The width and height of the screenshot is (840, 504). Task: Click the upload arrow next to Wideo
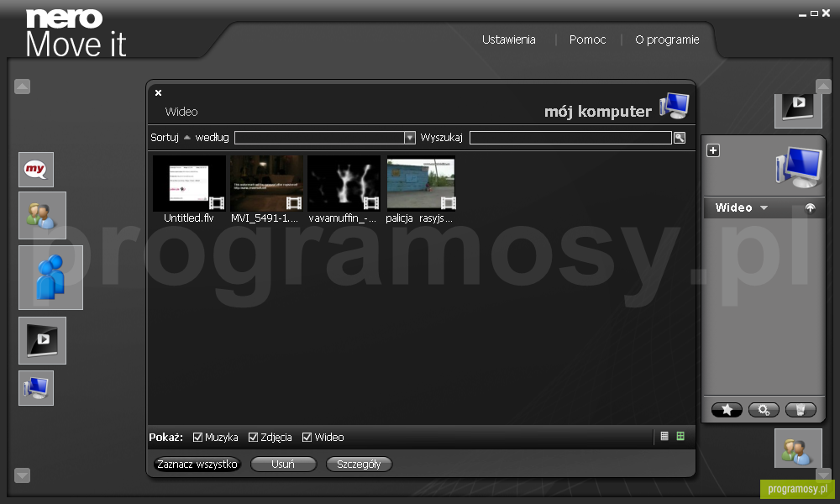pyautogui.click(x=810, y=207)
